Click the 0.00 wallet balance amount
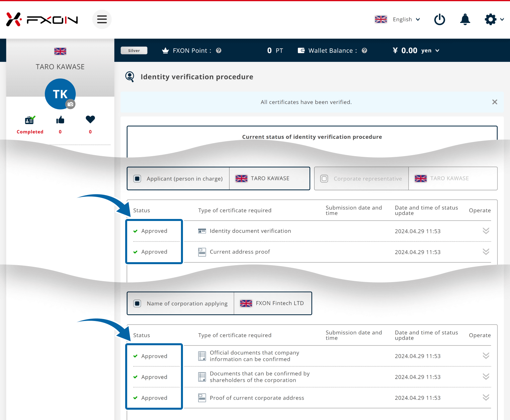Screen dimensions: 510x420 click(x=409, y=51)
